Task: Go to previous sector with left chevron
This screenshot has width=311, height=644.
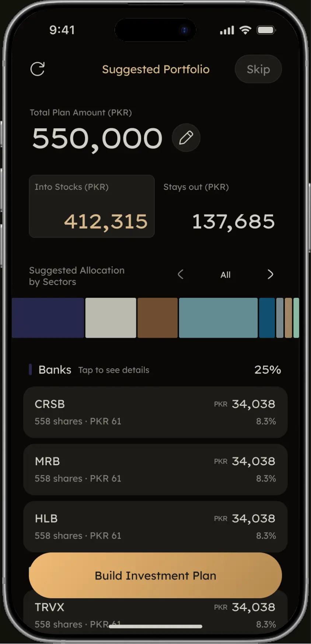Action: click(x=181, y=274)
